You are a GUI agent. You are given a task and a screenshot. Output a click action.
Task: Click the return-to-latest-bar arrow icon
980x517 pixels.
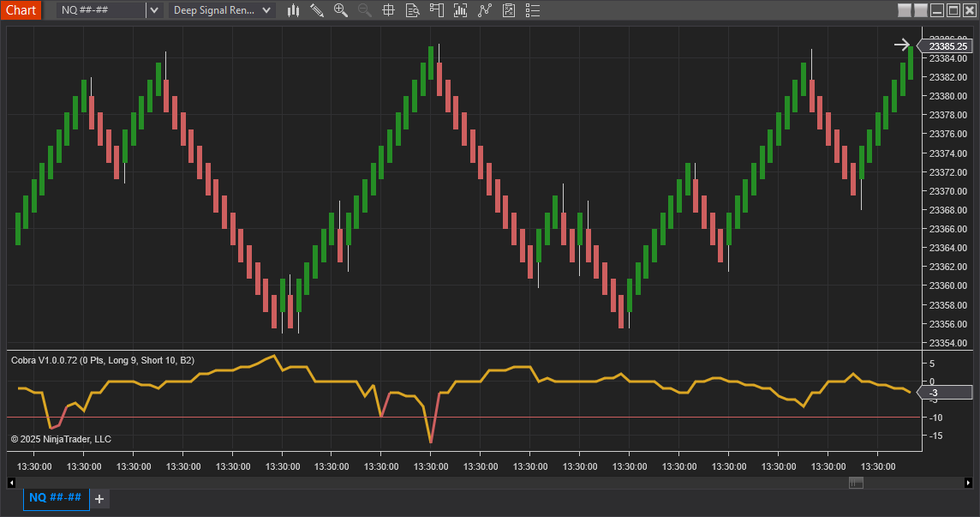pos(902,45)
